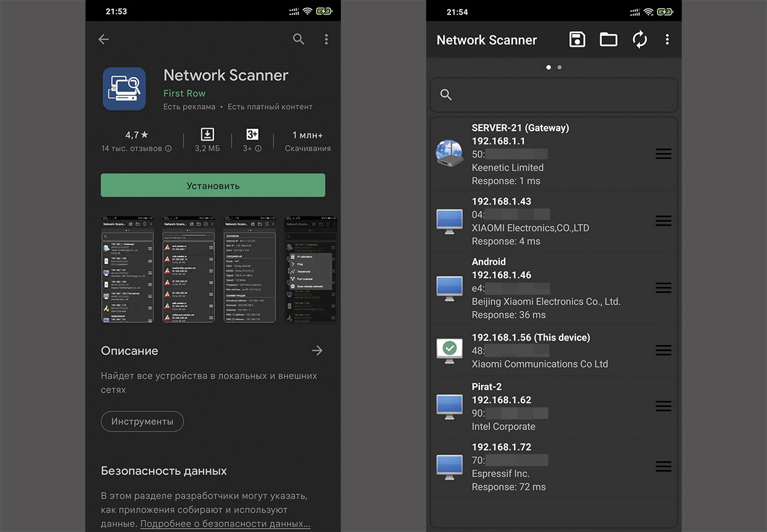Tap the 4,7 star rating

137,135
